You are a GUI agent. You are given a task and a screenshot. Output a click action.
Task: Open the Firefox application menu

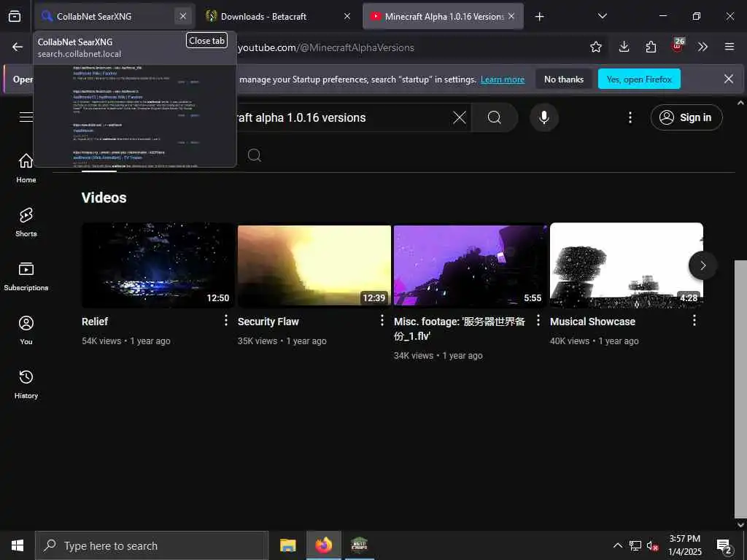729,47
